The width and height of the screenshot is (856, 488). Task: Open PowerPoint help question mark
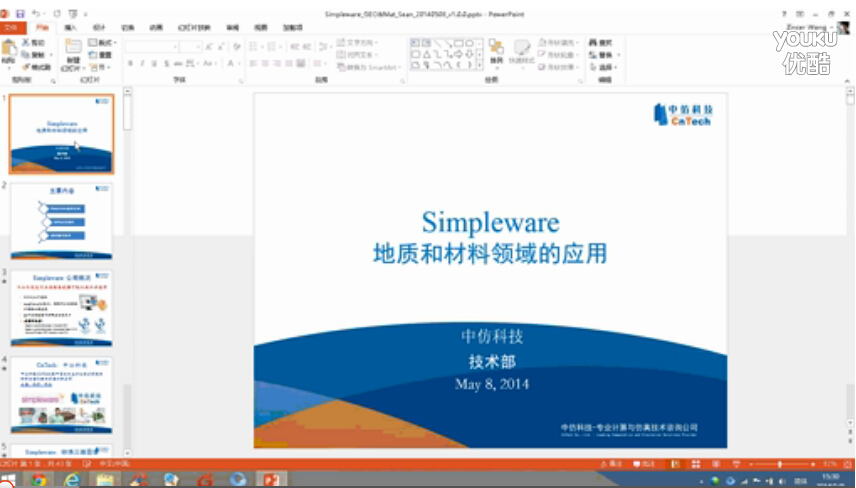click(x=784, y=14)
